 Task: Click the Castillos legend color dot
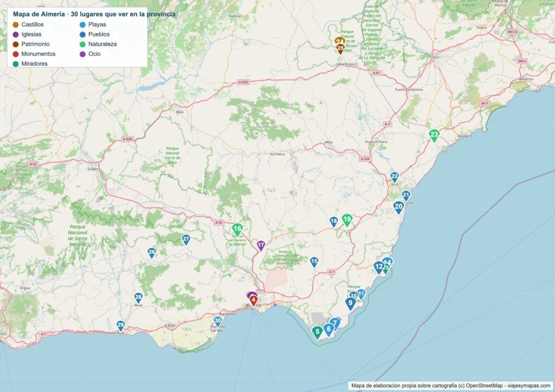point(16,24)
